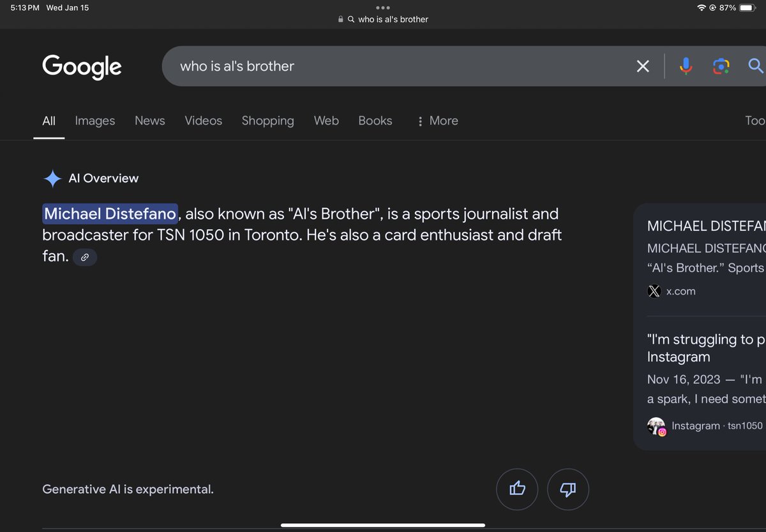Tap the 5:13 PM clock
This screenshot has height=532, width=766.
(25, 8)
